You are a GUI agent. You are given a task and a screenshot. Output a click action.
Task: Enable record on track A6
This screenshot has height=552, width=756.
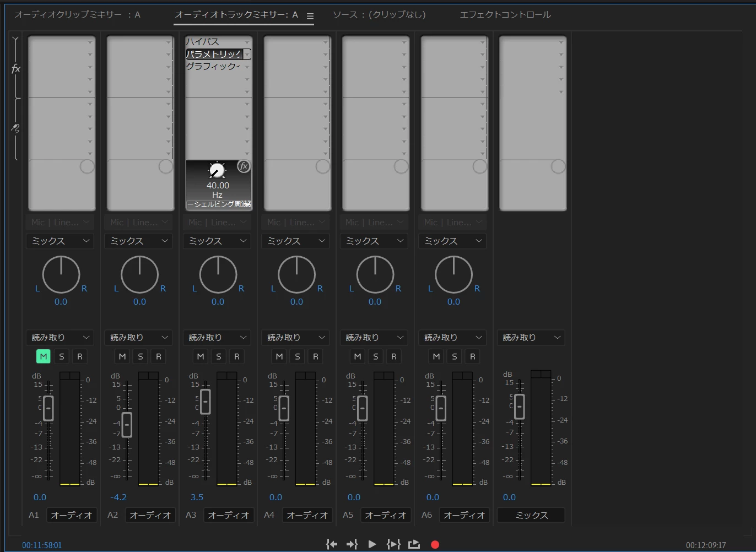click(x=473, y=356)
